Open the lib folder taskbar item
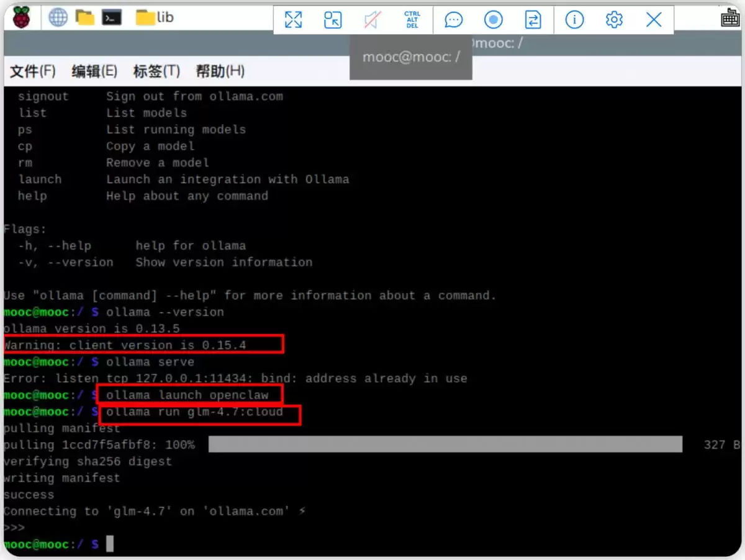745x560 pixels. tap(155, 18)
